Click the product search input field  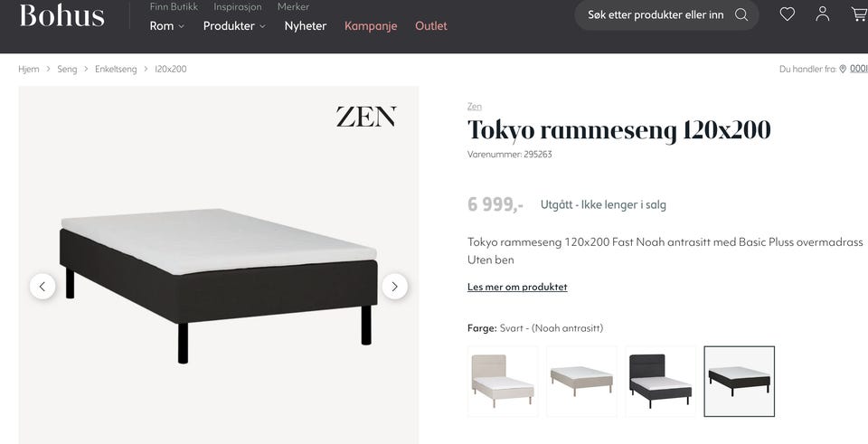pos(656,15)
